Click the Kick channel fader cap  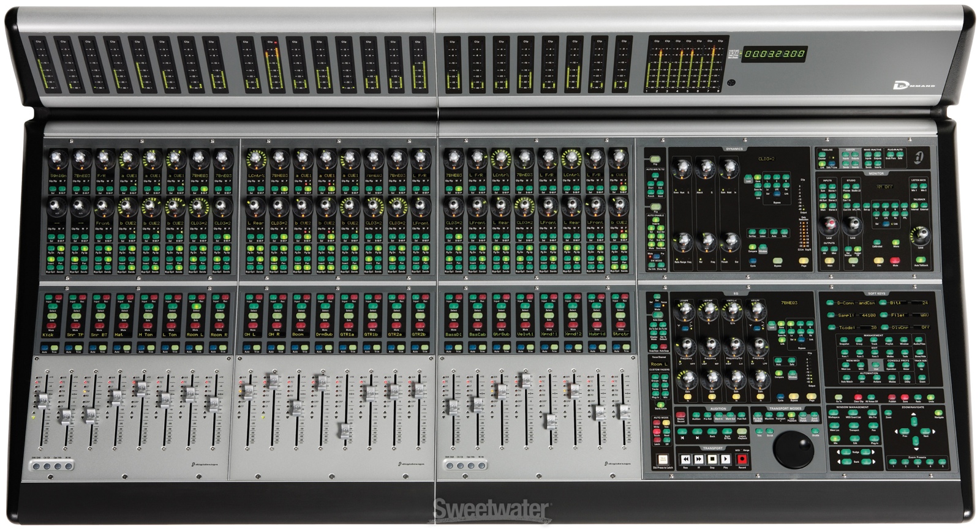point(43,400)
